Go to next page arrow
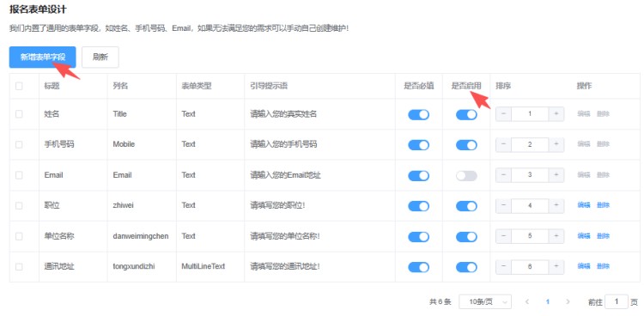 click(x=568, y=301)
